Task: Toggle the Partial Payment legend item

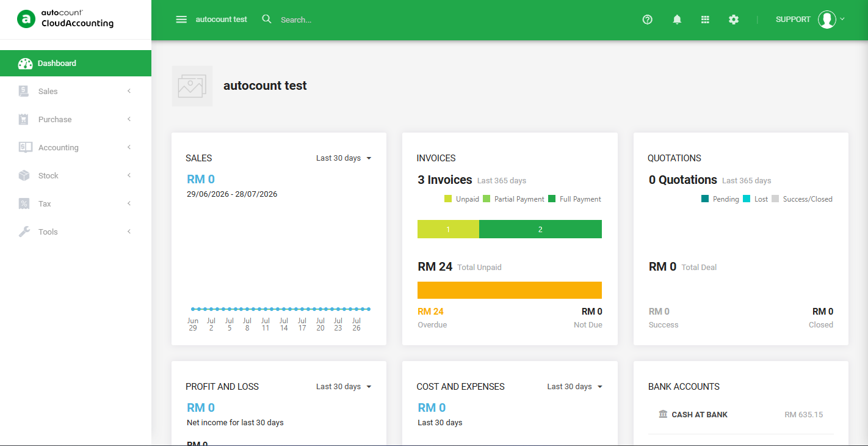Action: coord(513,199)
